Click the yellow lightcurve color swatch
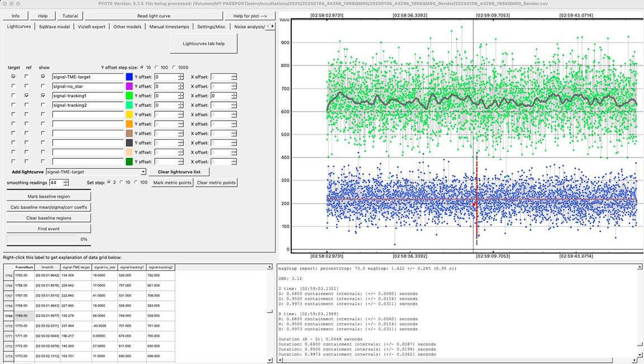644x364 pixels. coord(129,115)
